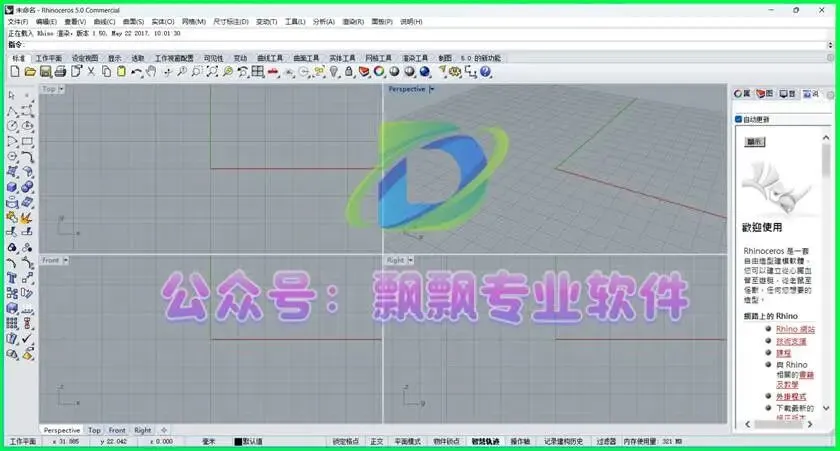Switch to the Top viewport tab at bottom
The height and width of the screenshot is (451, 840).
point(94,430)
